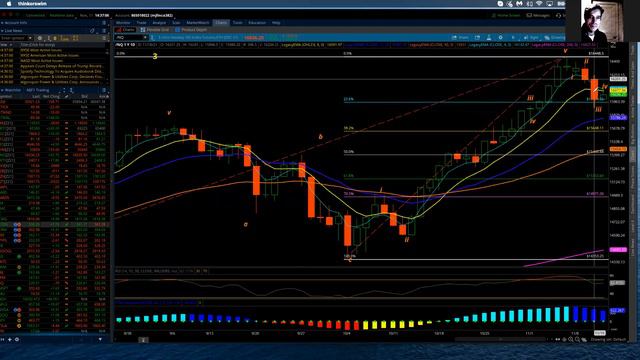Switch to the Analyze tab
Viewport: 640px width, 360px height.
point(159,23)
